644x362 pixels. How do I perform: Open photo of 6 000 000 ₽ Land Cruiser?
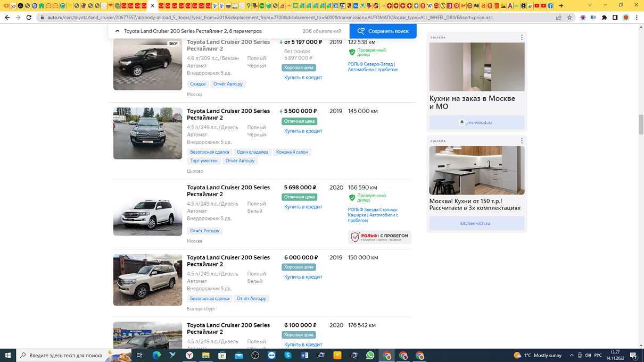147,280
